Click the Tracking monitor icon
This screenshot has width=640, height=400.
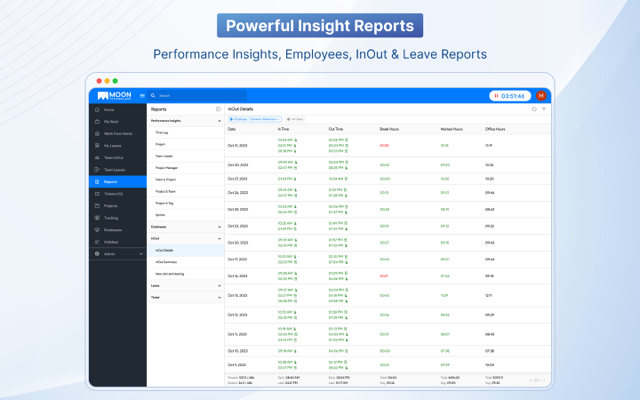click(97, 218)
